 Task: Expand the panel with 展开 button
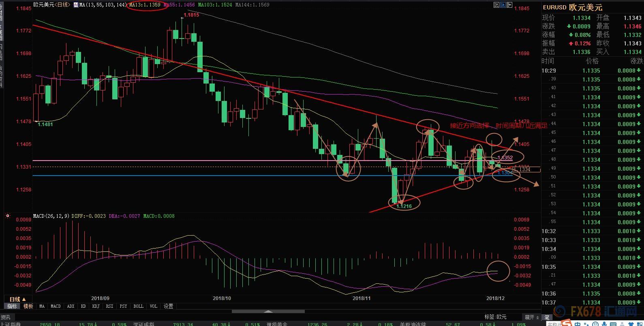532,317
